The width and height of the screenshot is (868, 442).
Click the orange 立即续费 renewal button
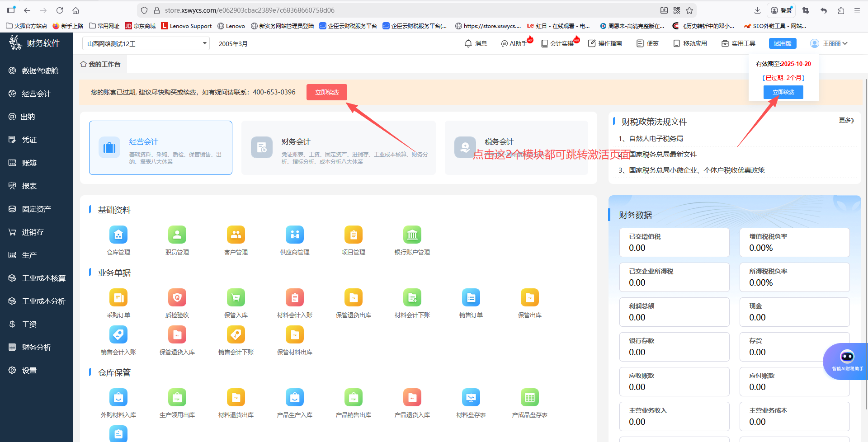coord(326,92)
